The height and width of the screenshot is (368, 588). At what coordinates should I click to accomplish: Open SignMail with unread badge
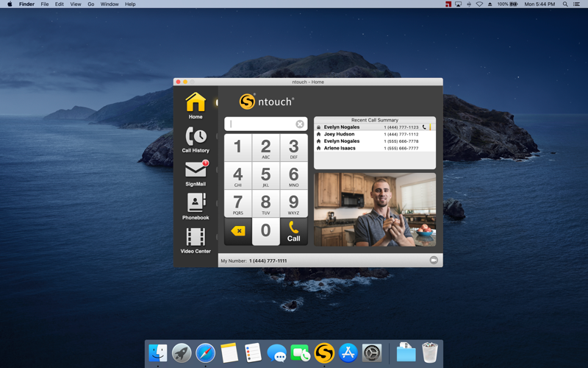click(196, 173)
